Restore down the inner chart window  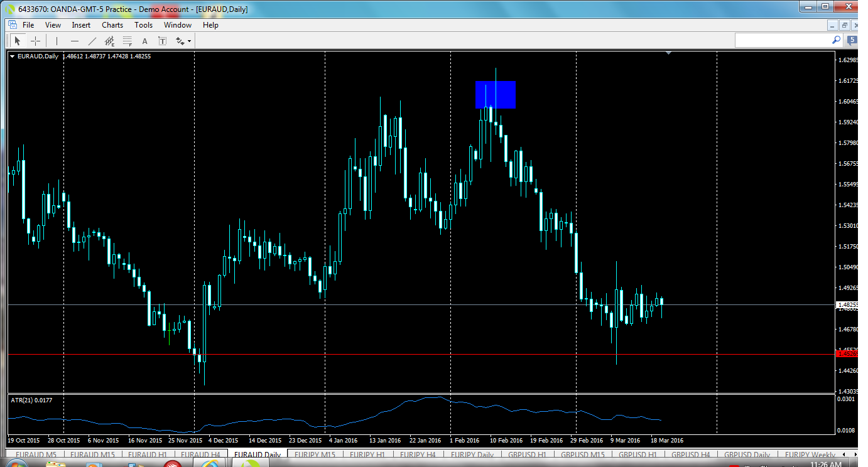click(x=845, y=26)
